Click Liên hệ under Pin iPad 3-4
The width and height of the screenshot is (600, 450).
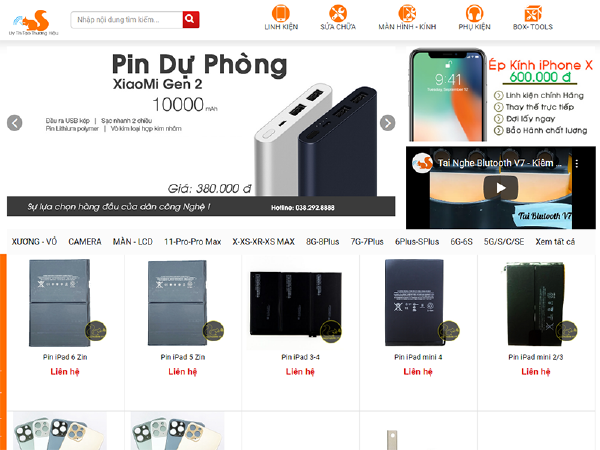click(x=300, y=372)
